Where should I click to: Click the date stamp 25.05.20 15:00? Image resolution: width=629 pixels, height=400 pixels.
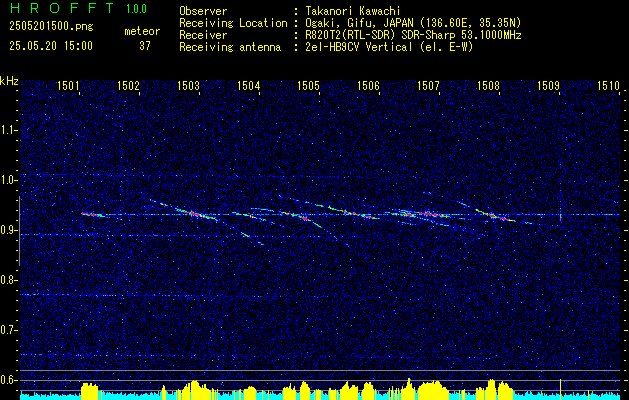tap(51, 46)
